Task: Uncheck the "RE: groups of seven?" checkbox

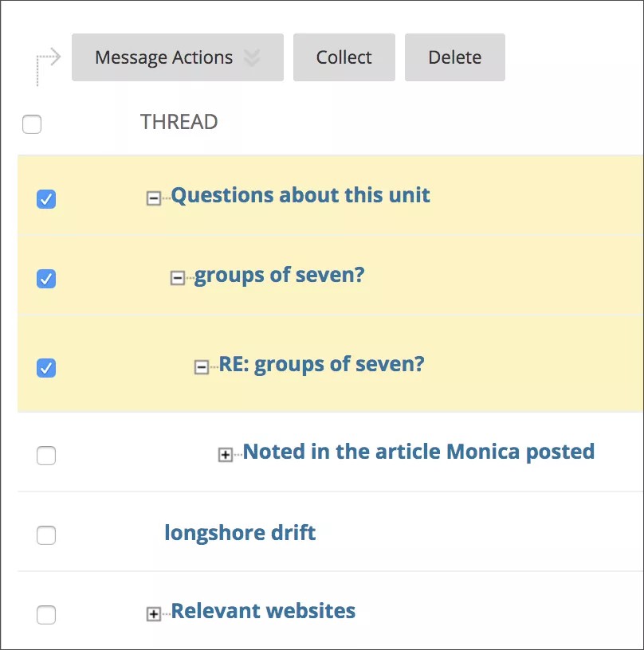Action: pos(46,368)
